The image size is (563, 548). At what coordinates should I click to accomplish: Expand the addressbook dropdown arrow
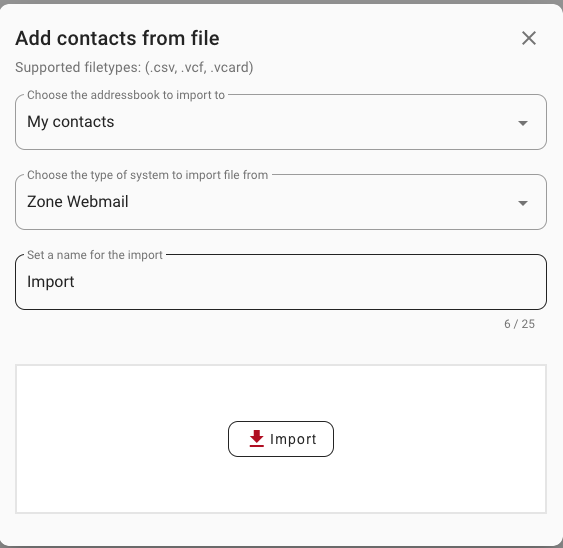tap(523, 123)
